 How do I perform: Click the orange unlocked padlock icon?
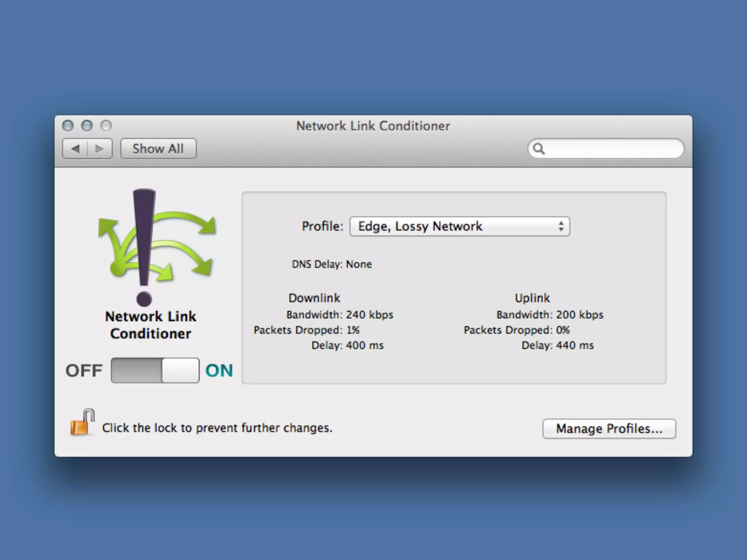point(82,423)
